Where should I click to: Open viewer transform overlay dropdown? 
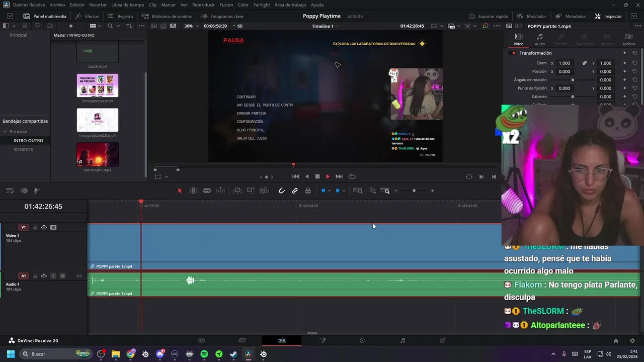(166, 176)
